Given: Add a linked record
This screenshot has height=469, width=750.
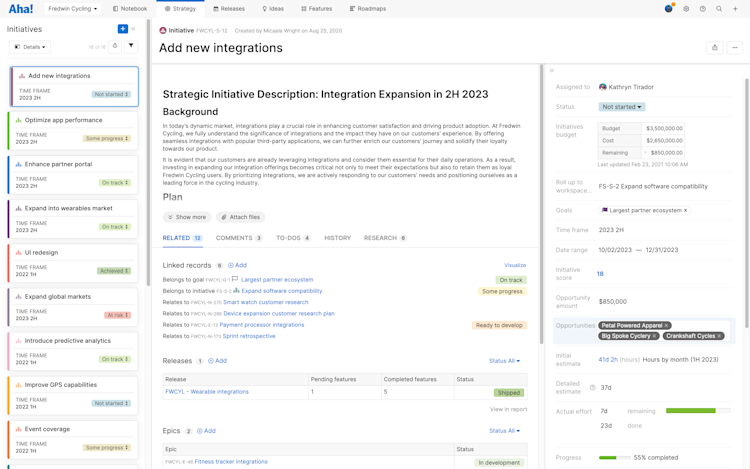Looking at the screenshot, I should tap(237, 265).
